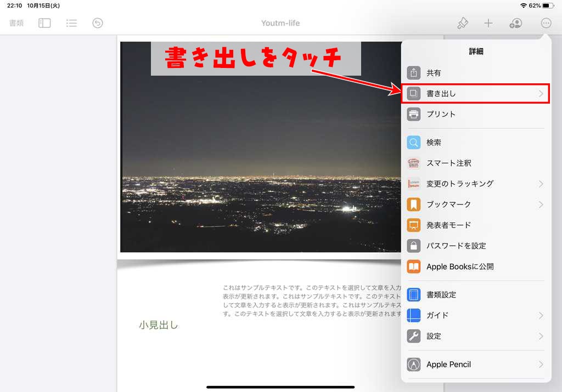Tap the 書き出し export icon
Screen dimensions: 562x392
point(414,94)
